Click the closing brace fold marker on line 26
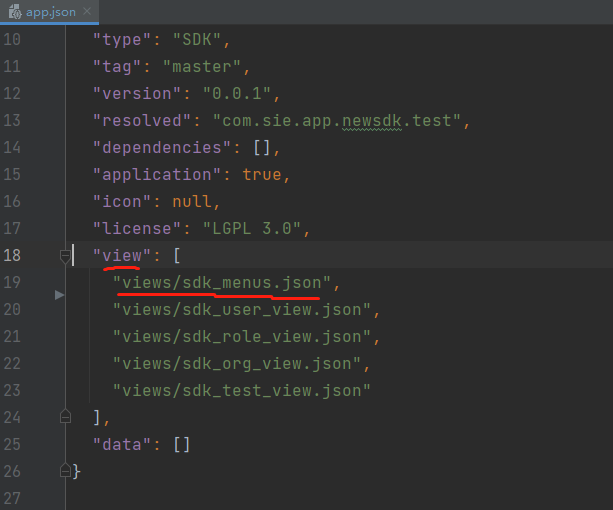613x510 pixels. point(66,470)
